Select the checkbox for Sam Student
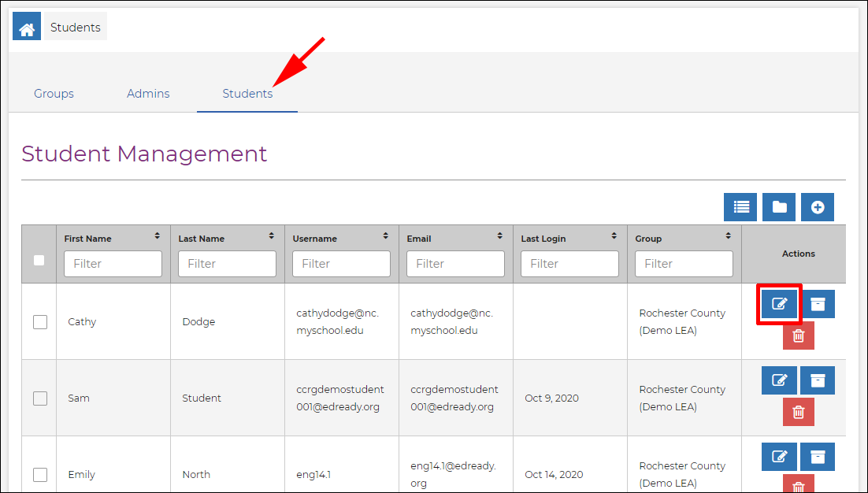 pyautogui.click(x=40, y=398)
